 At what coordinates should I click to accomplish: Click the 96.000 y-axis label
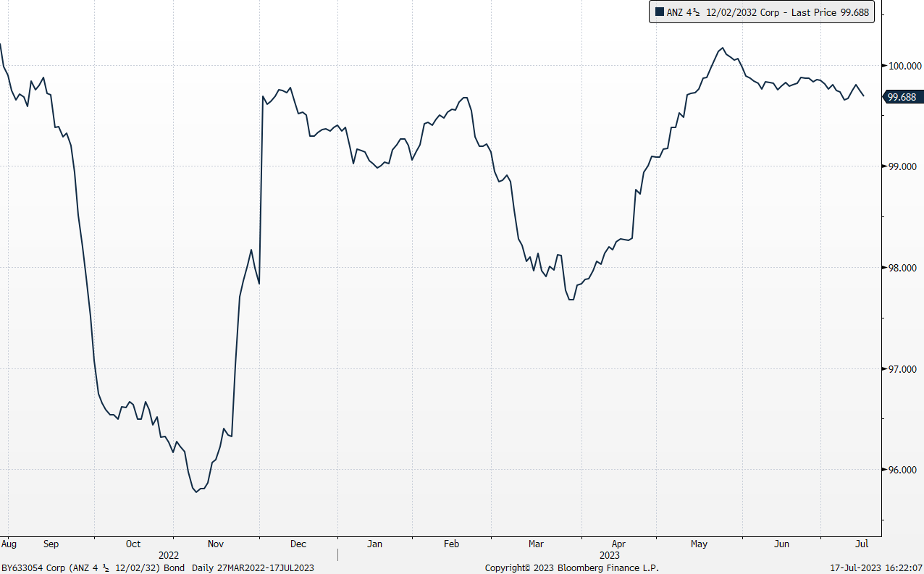pyautogui.click(x=903, y=470)
